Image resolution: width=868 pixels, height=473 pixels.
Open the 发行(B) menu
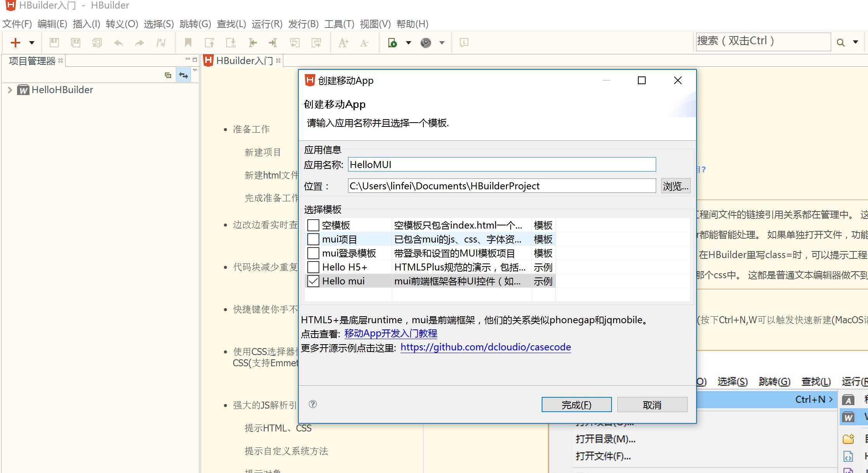tap(303, 24)
